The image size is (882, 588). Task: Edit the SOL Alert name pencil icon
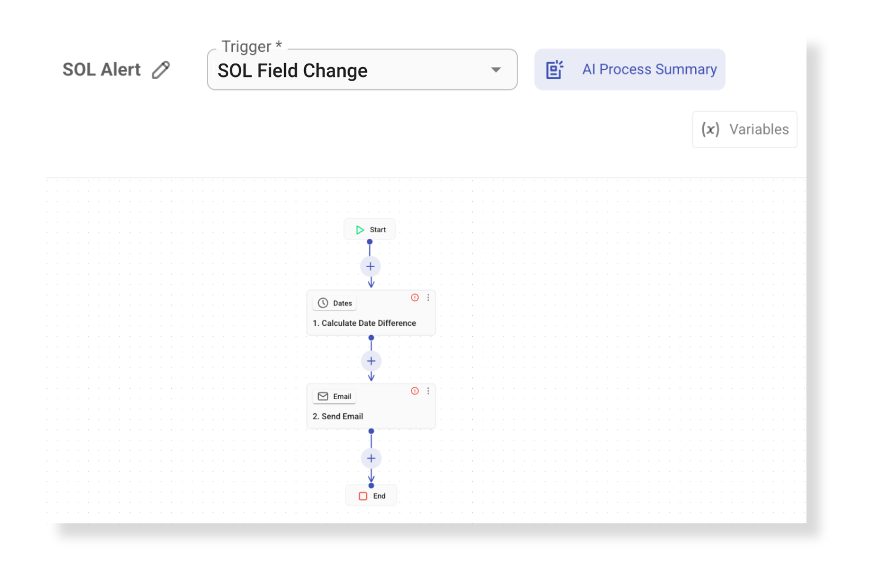(161, 70)
